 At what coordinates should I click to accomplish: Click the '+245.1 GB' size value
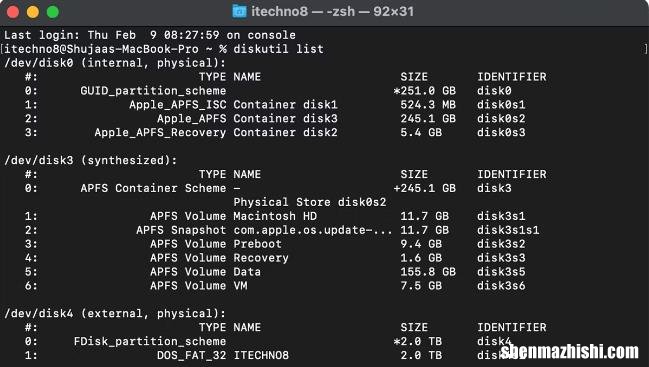pyautogui.click(x=425, y=188)
